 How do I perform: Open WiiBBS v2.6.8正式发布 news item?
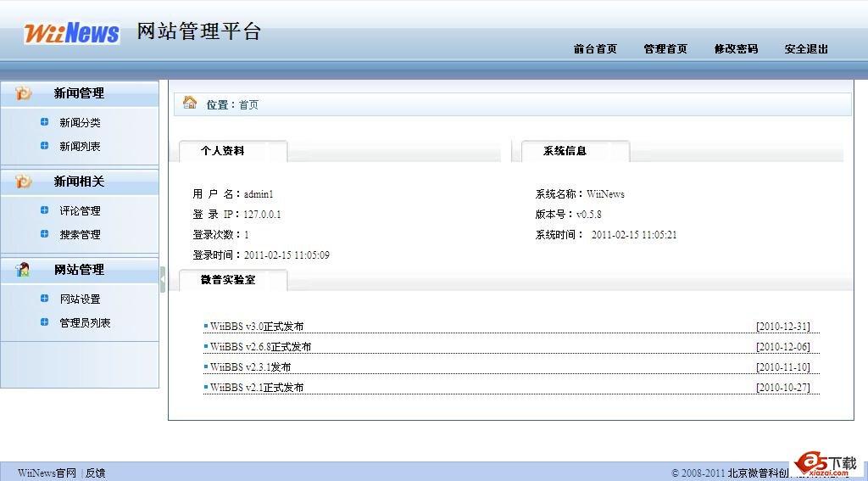pyautogui.click(x=261, y=347)
